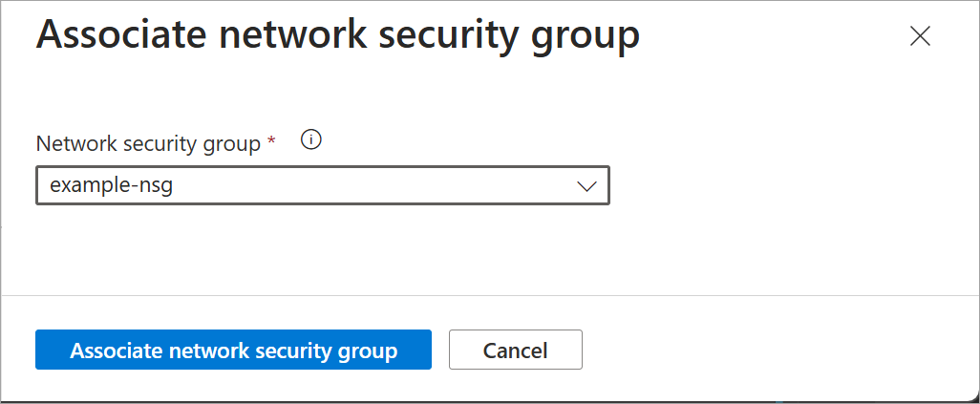The width and height of the screenshot is (980, 404).
Task: Click the circled i information icon
Action: tap(310, 140)
